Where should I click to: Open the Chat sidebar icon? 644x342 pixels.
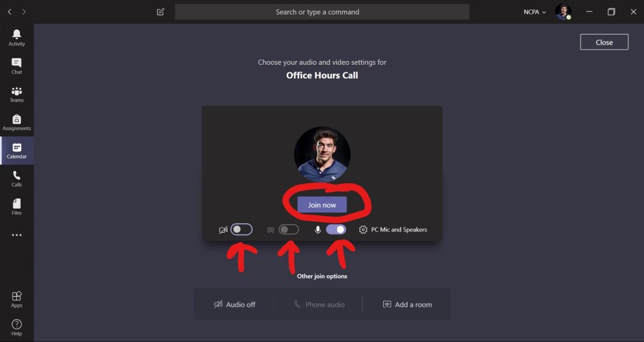[16, 66]
